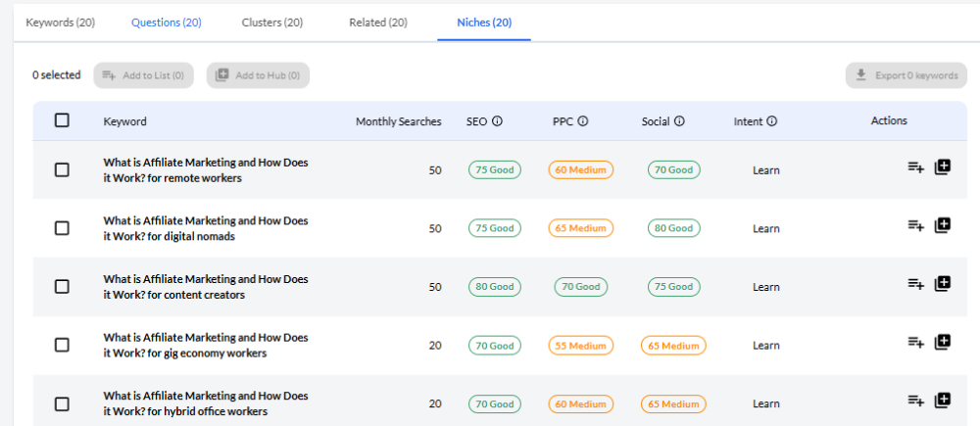980x426 pixels.
Task: Click add-to-hub icon for remote workers row
Action: (943, 167)
